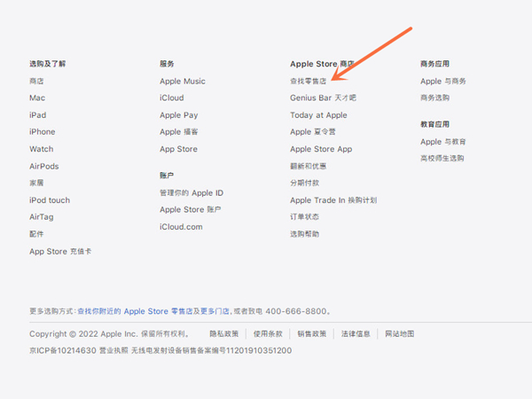Open the 高校师生选购 link

click(442, 159)
